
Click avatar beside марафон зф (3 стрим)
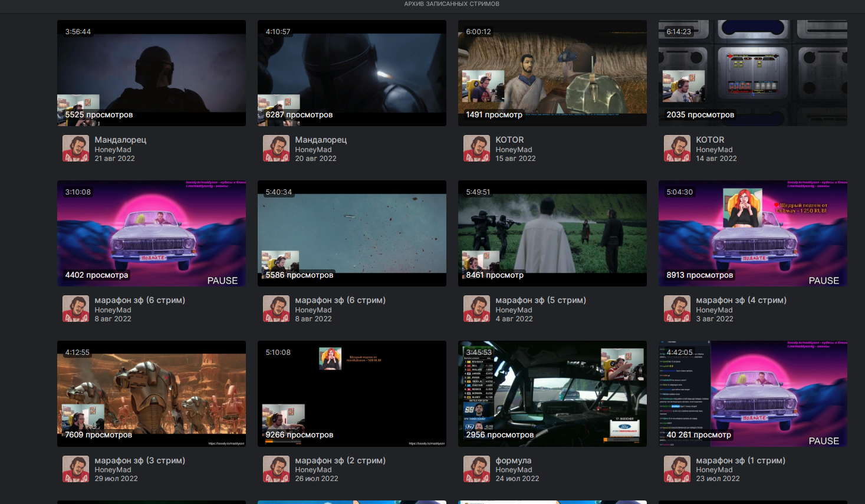point(75,469)
